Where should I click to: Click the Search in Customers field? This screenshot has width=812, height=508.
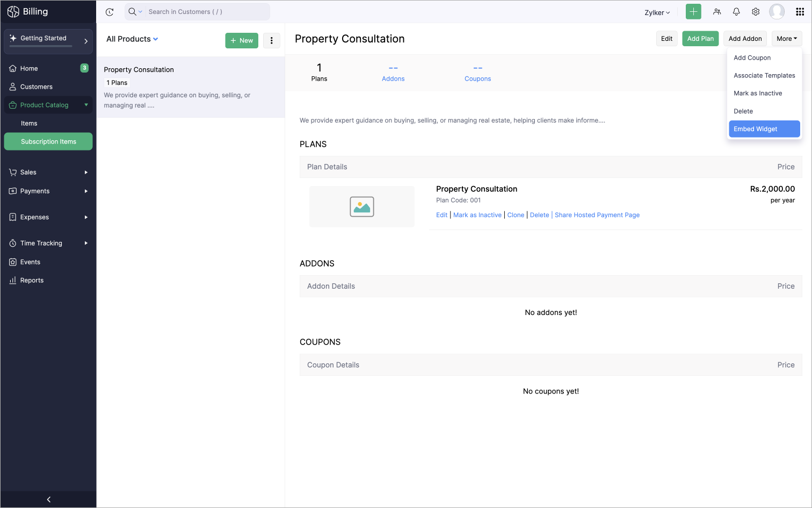click(x=207, y=12)
